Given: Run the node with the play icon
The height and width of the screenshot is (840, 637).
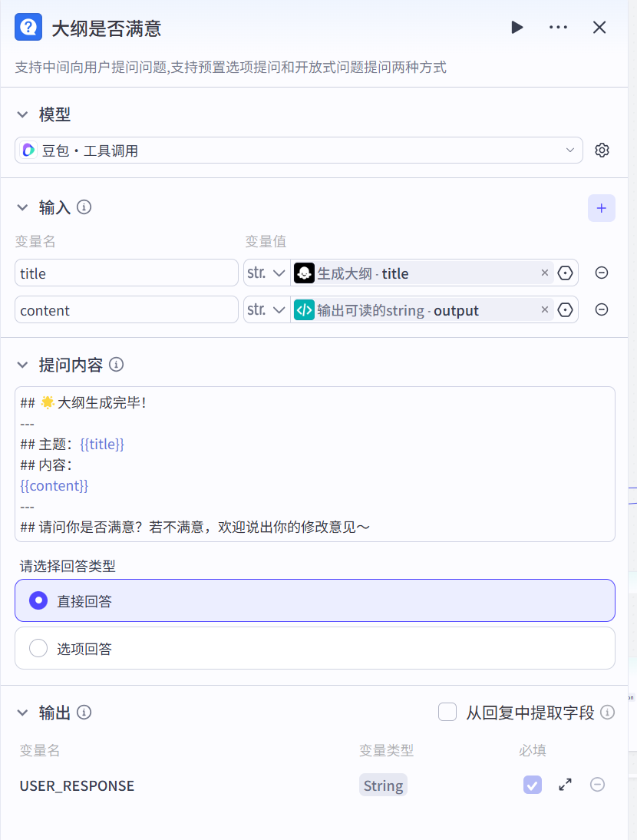Looking at the screenshot, I should pos(517,28).
